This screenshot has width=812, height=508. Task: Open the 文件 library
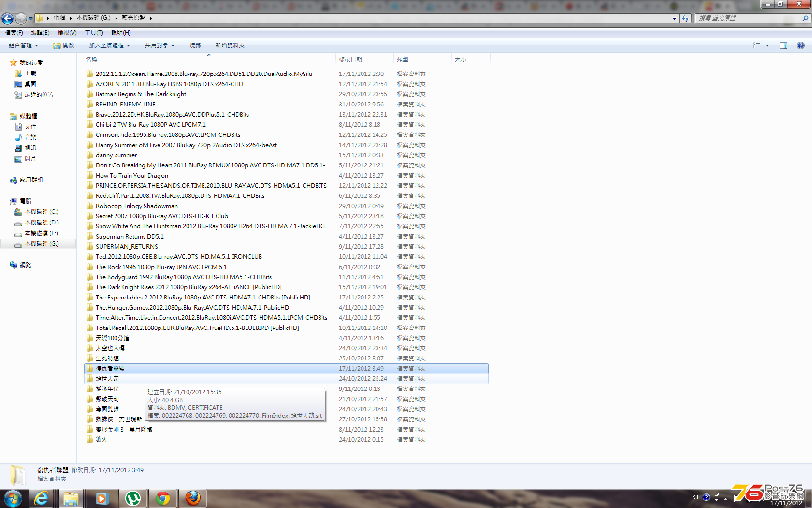coord(26,127)
